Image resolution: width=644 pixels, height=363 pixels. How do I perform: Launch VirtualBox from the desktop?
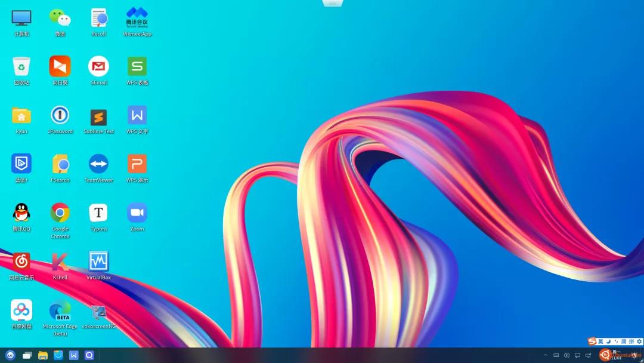[x=98, y=262]
